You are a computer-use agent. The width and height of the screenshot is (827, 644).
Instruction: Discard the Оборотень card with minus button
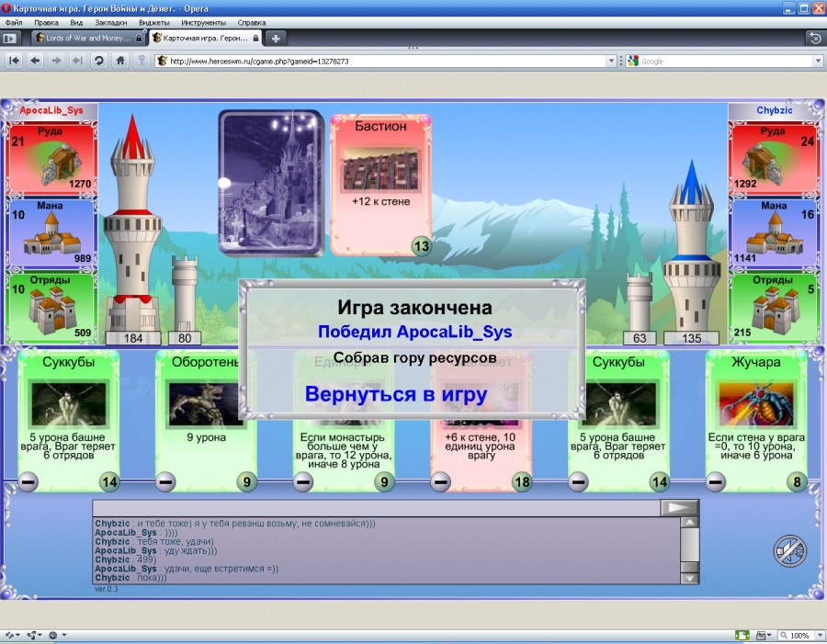click(x=165, y=481)
